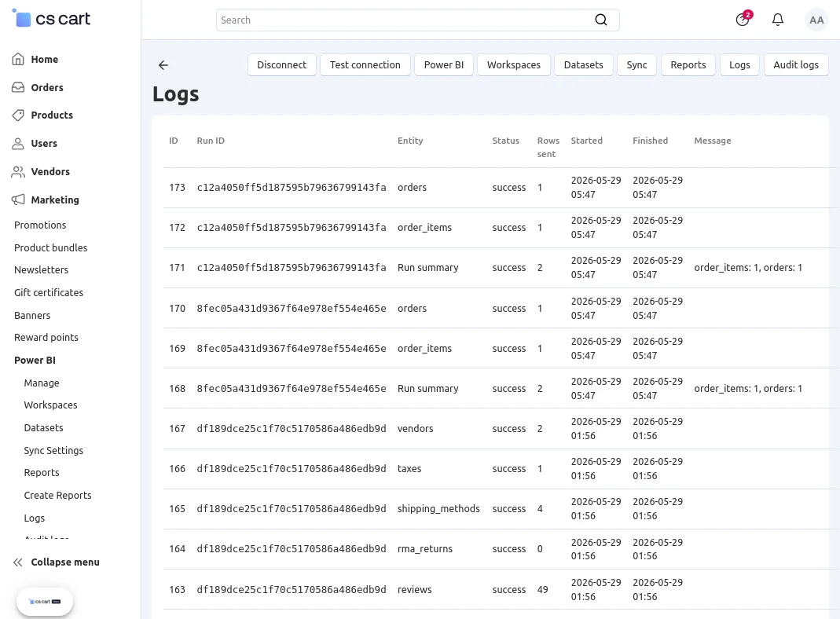Collapse the Marketing sidebar section
This screenshot has width=840, height=619.
tap(55, 200)
